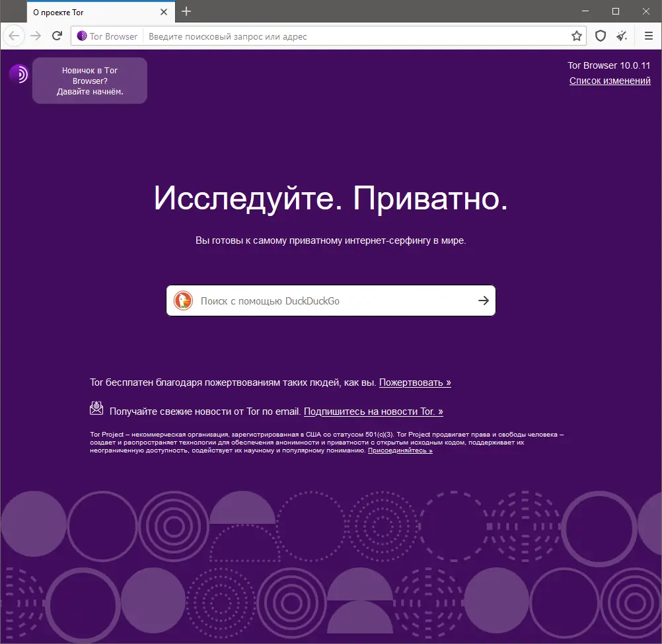The image size is (662, 644).
Task: Bookmark this page via the star icon
Action: [576, 36]
